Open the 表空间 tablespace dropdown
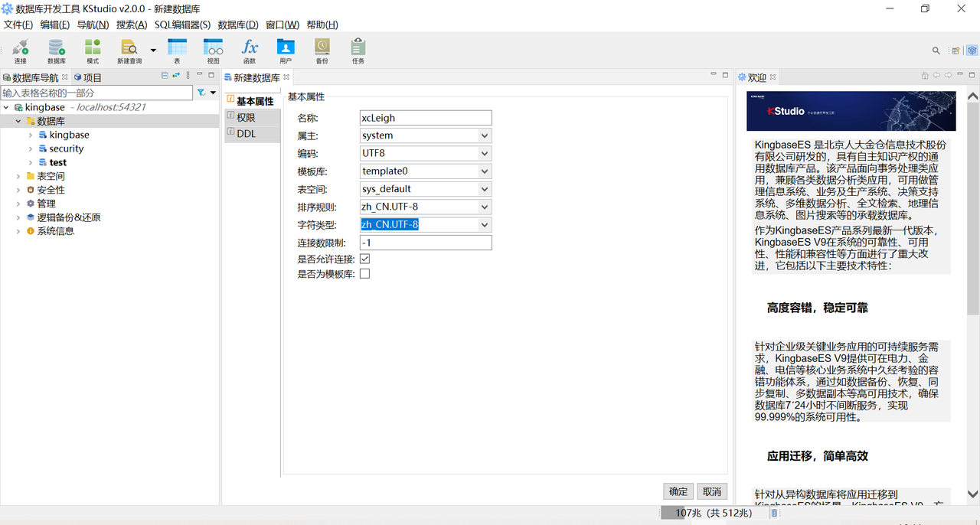This screenshot has height=525, width=980. (x=484, y=189)
